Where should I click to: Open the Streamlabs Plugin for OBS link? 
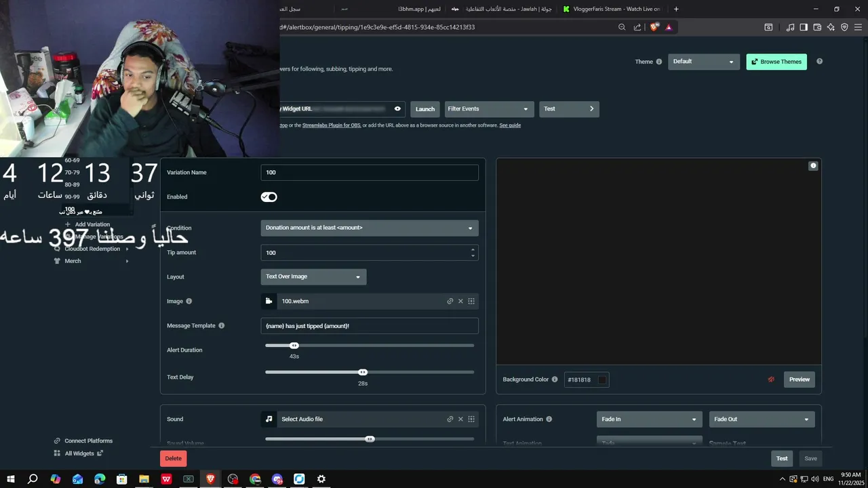tap(331, 125)
